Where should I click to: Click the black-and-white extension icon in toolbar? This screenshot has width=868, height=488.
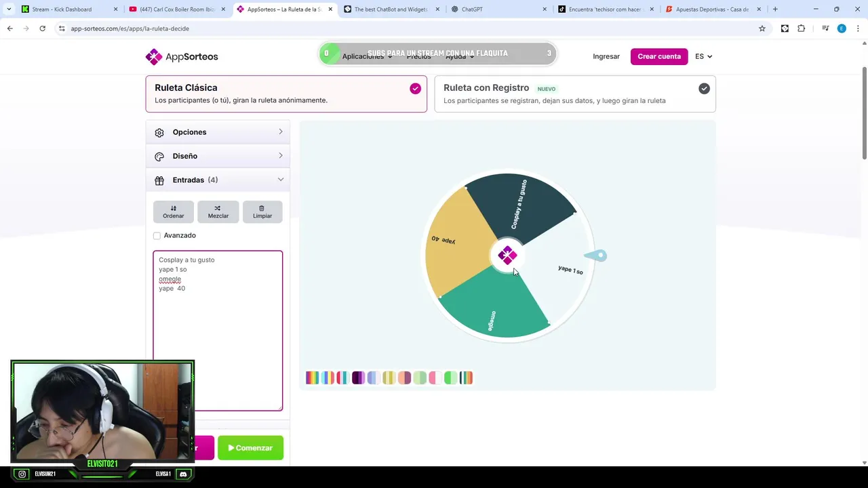[785, 28]
